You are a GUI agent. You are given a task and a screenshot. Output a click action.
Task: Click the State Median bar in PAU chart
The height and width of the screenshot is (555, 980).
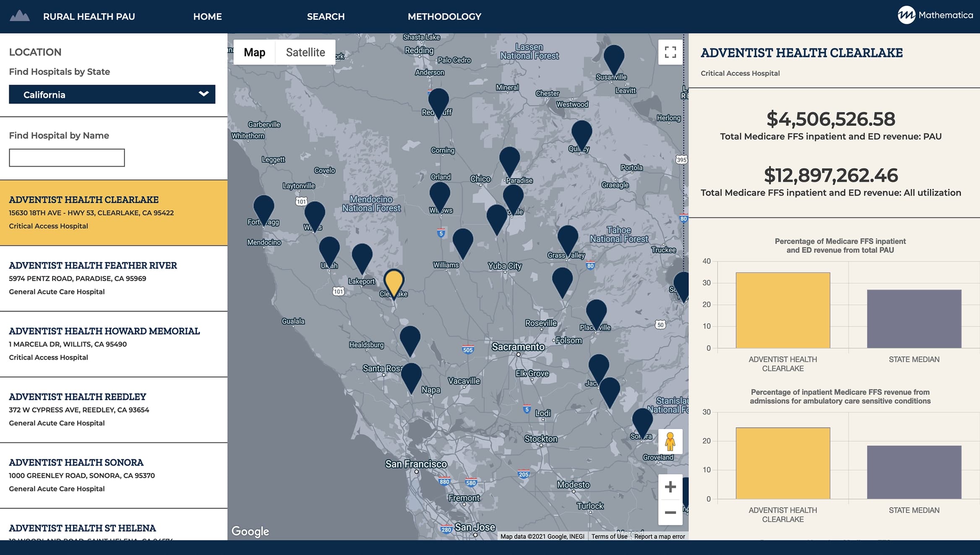tap(914, 319)
